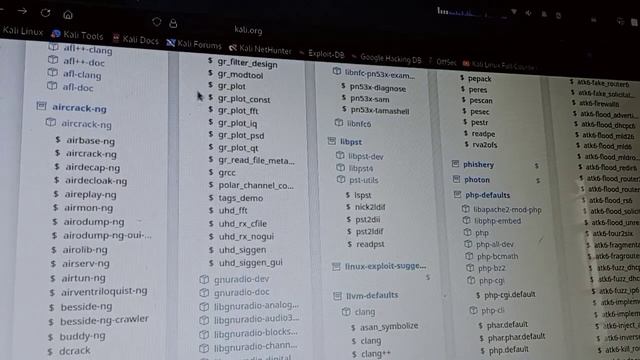Select the tags_demo command
The height and width of the screenshot is (360, 640).
pos(240,198)
